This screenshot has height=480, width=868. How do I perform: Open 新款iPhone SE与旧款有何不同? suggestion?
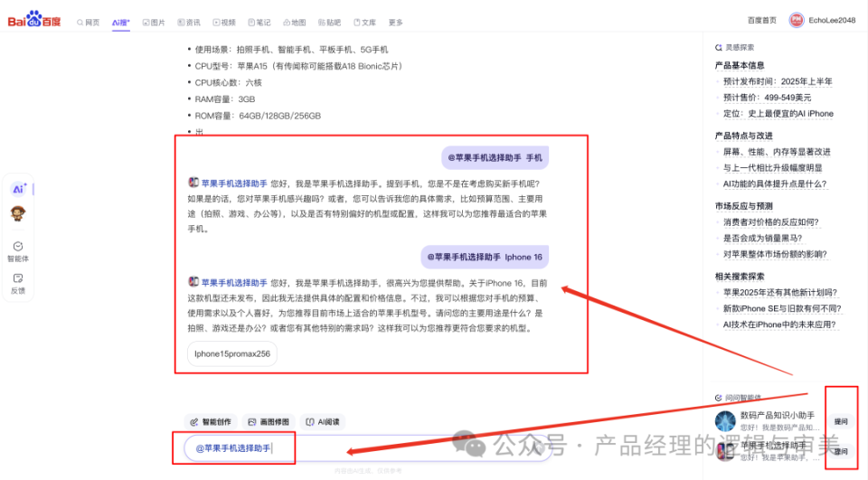click(782, 308)
